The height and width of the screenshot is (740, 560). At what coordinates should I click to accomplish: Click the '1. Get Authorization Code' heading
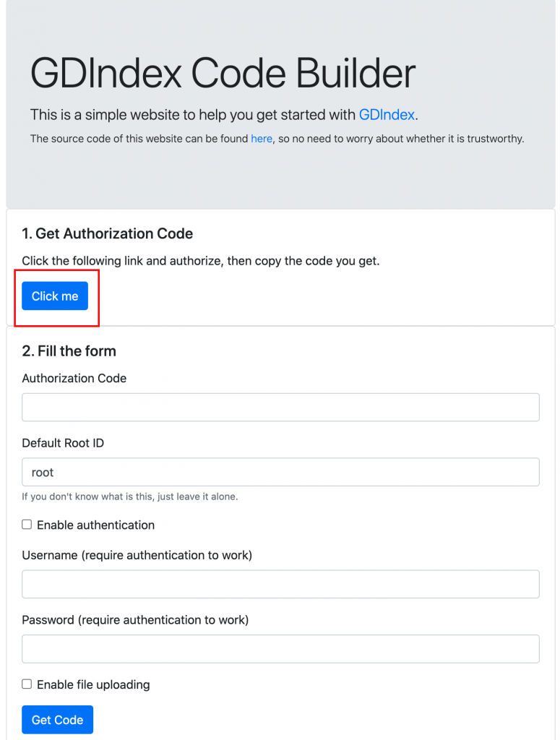107,233
